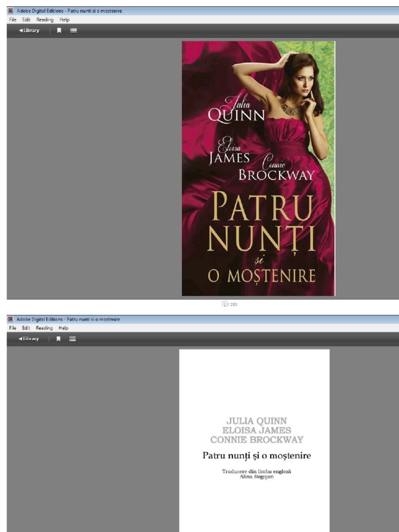Open the Help menu in the title-page window
The image size is (399, 532).
click(x=63, y=328)
